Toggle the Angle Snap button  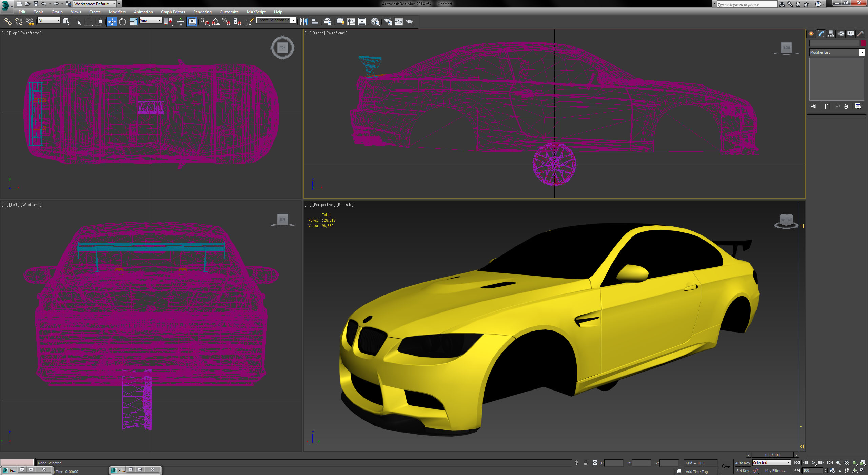215,22
